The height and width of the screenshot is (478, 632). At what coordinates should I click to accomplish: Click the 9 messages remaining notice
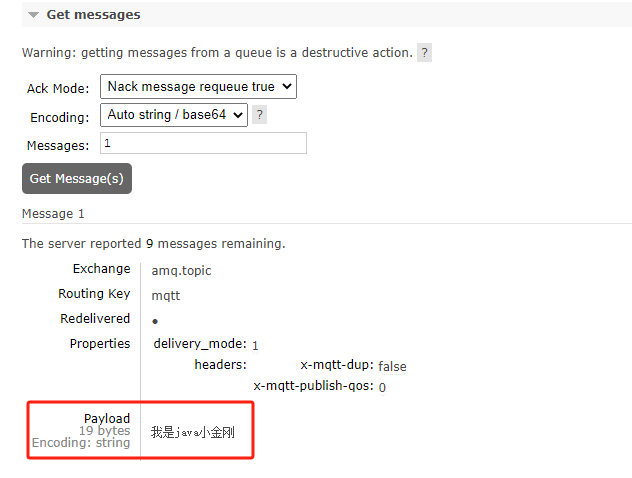[153, 243]
